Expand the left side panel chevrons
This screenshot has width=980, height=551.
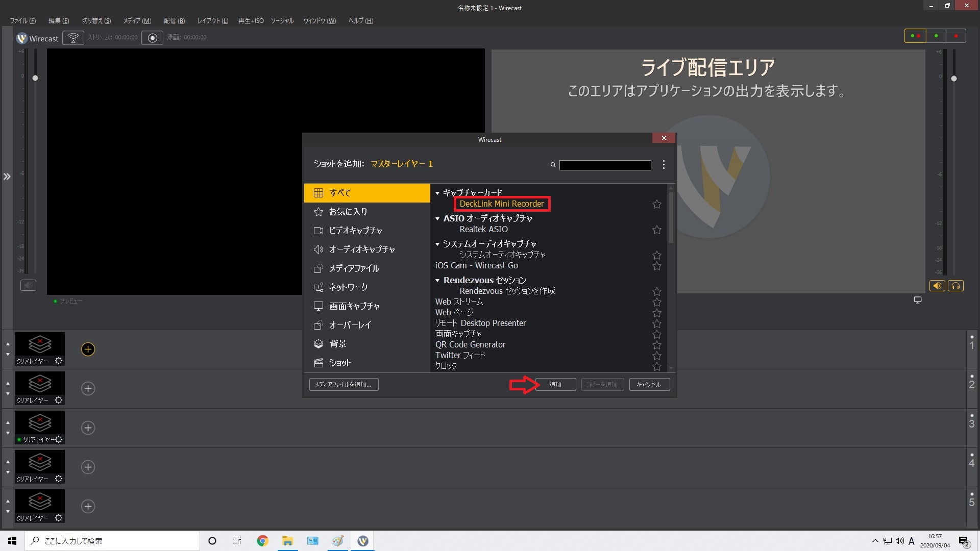[x=7, y=177]
